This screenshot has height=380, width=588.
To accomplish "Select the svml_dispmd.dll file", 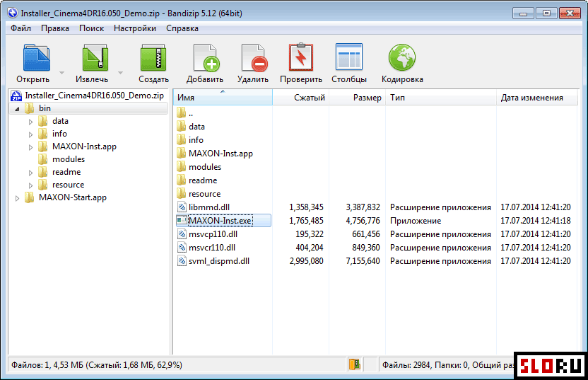I will pos(213,261).
